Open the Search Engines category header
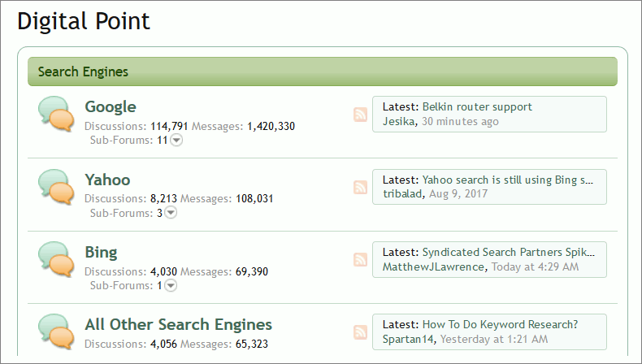Image resolution: width=642 pixels, height=364 pixels. (x=83, y=71)
